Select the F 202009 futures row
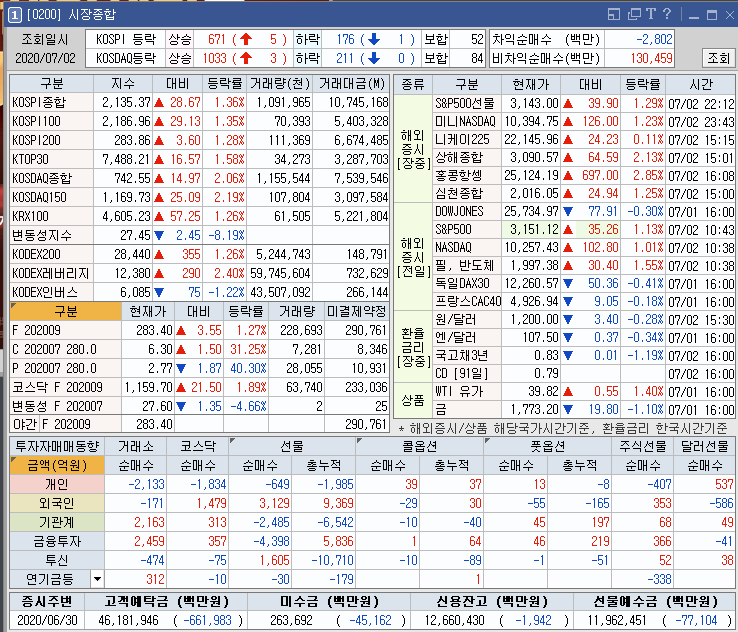 (200, 330)
